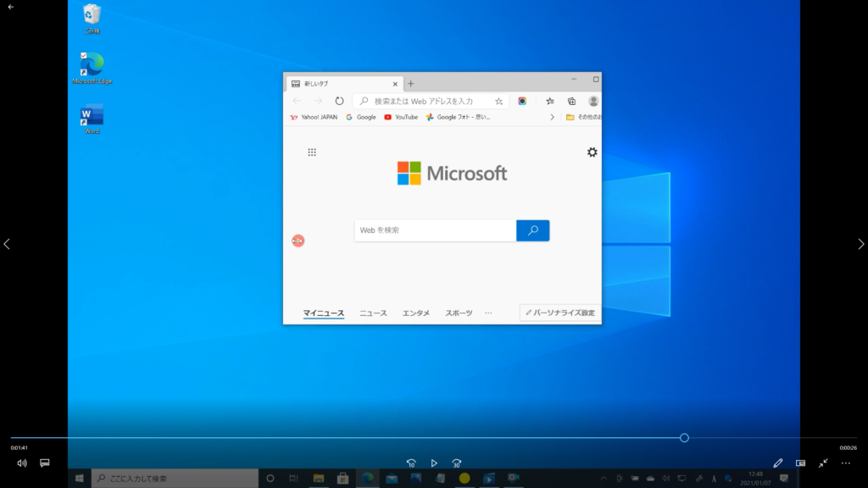This screenshot has width=868, height=488.
Task: Click the パーソナライズ設定 button
Action: (560, 313)
